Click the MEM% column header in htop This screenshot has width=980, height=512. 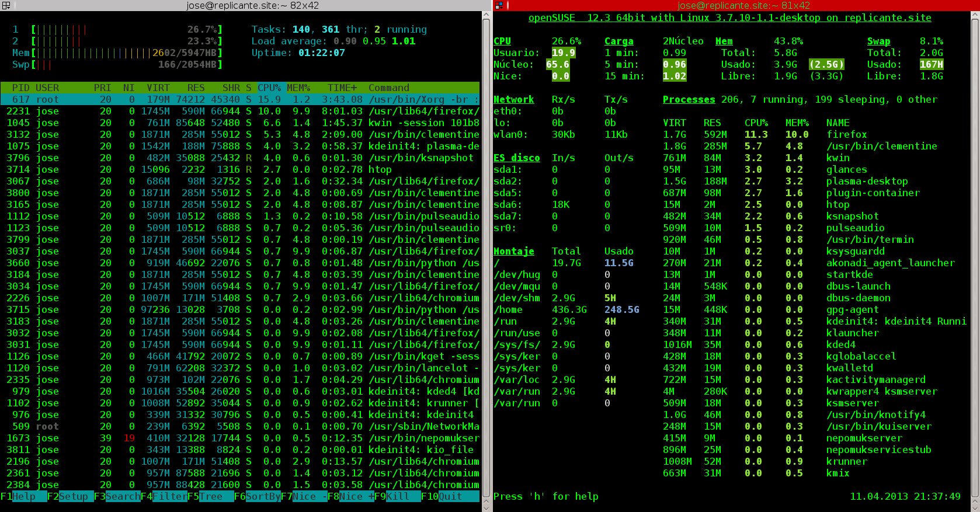pyautogui.click(x=298, y=88)
